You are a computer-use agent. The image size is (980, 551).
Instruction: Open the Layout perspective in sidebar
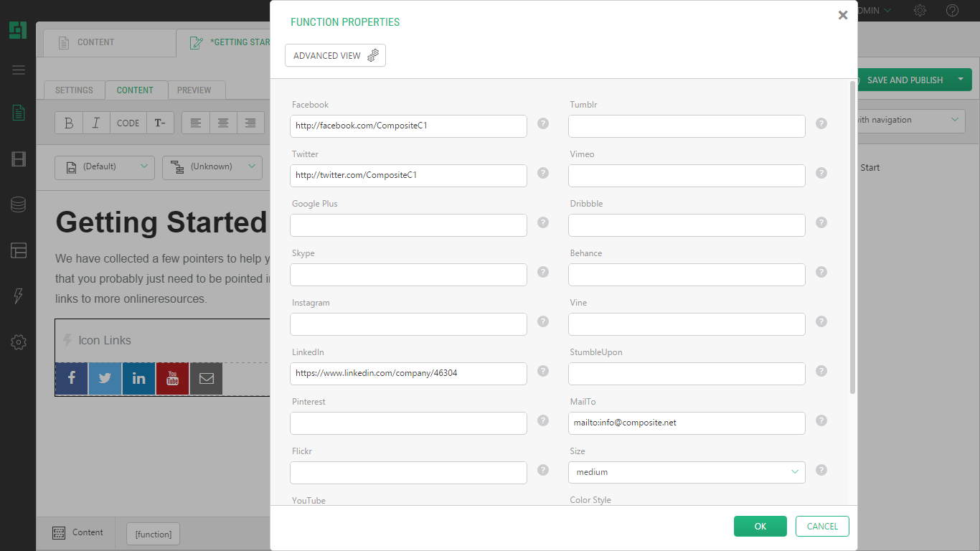19,250
